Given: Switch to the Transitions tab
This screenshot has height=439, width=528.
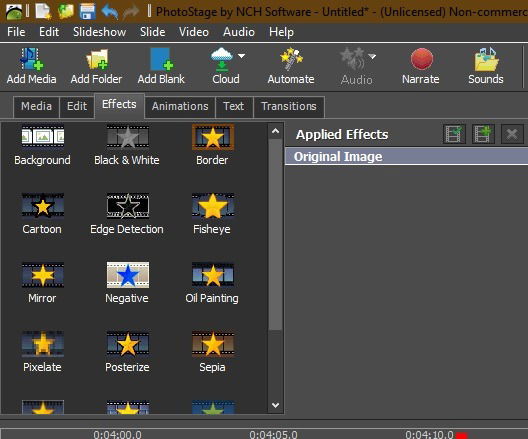Looking at the screenshot, I should tap(289, 106).
